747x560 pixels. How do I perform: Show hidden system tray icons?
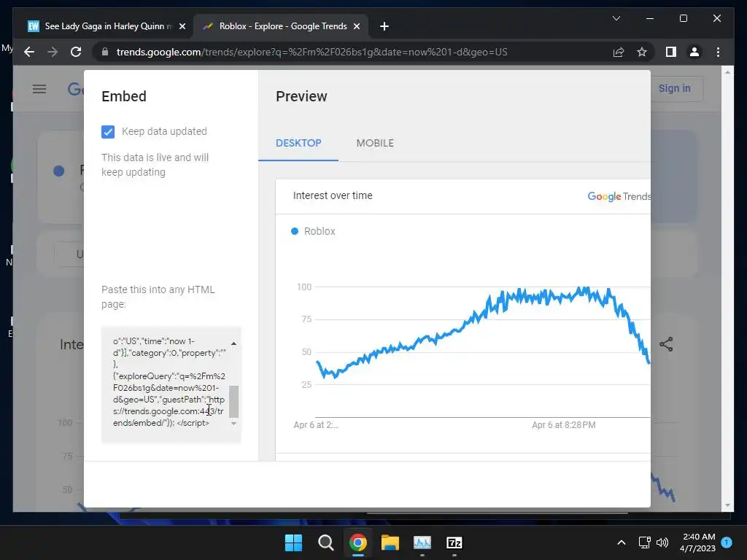pos(622,542)
